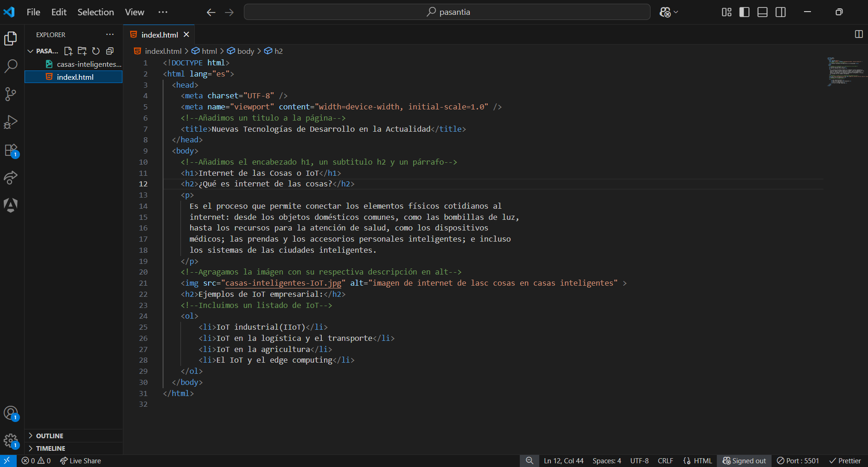Open the View menu
The height and width of the screenshot is (467, 868).
[x=134, y=12]
